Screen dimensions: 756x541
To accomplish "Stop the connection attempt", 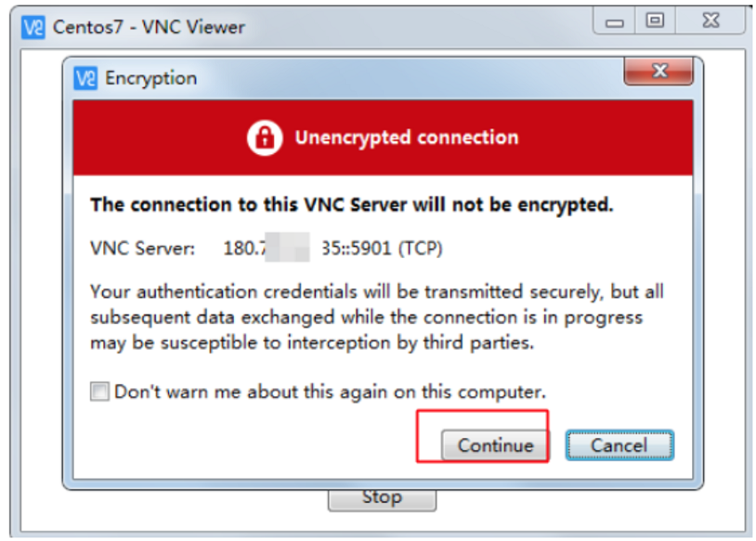I will (382, 498).
